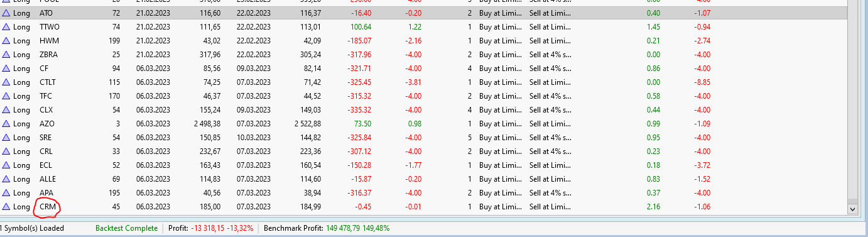Screen dimensions: 868x237
Task: Click the Long triangle icon in AZO row
Action: 6,124
